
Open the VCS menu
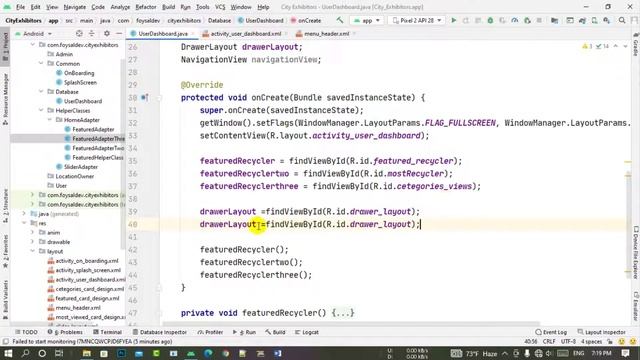220,7
